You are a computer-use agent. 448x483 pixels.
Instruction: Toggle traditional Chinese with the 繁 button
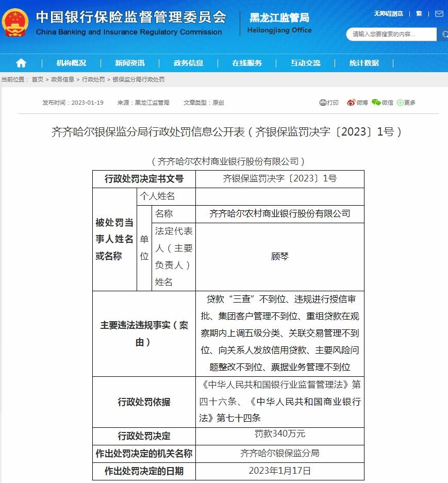tap(419, 13)
